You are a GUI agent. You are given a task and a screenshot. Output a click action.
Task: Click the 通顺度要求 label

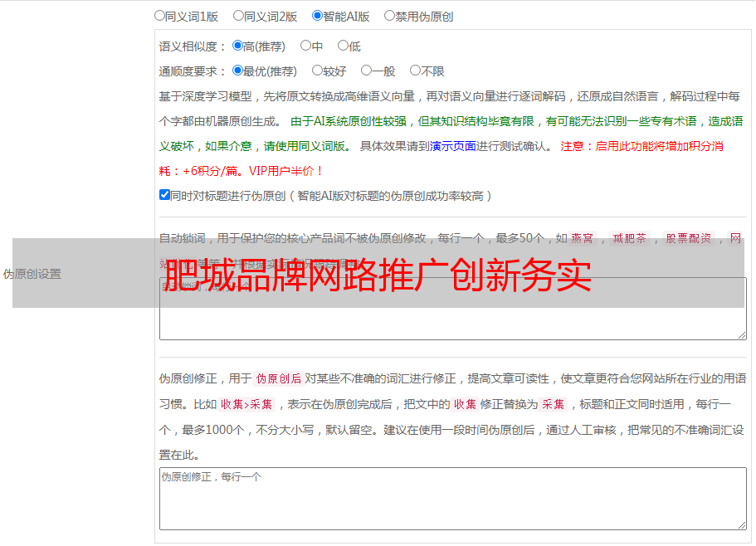coord(192,72)
